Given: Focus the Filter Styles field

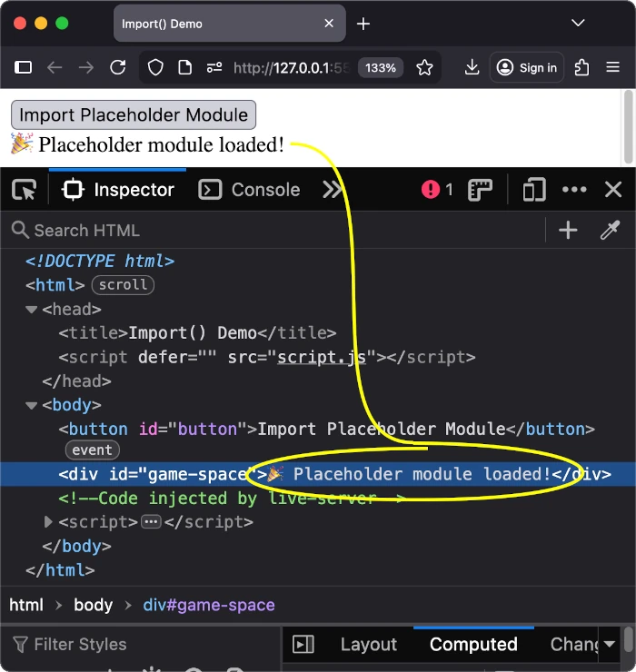Looking at the screenshot, I should point(142,644).
